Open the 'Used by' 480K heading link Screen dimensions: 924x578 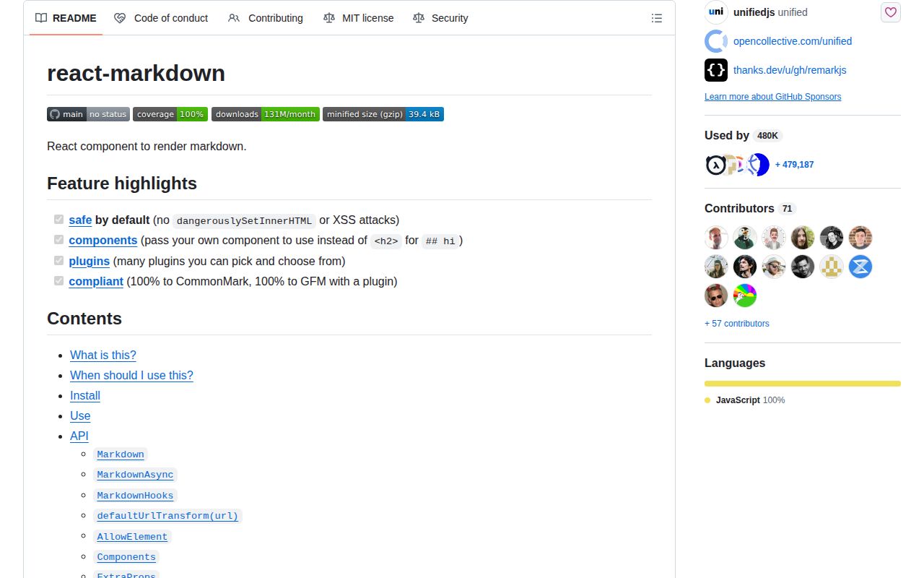[x=744, y=135]
